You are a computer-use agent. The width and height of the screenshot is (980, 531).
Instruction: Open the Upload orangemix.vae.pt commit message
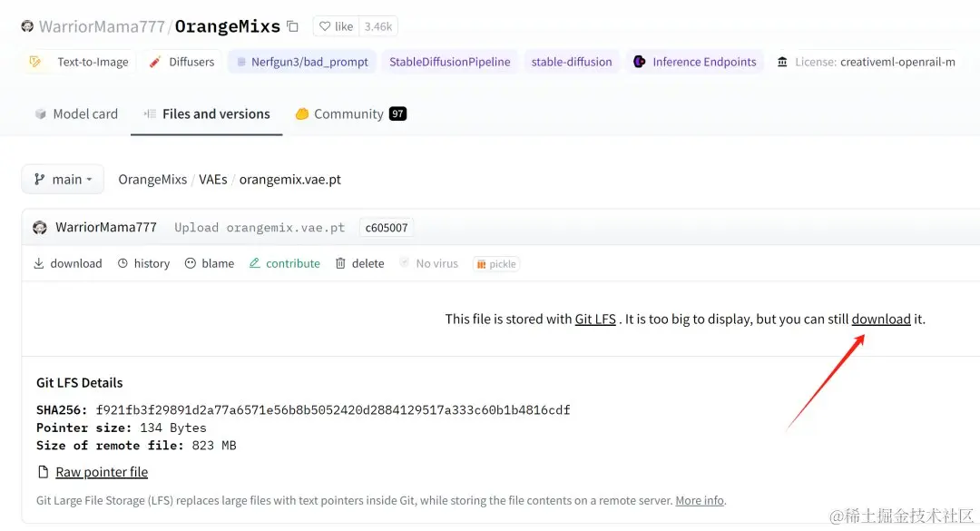point(260,228)
